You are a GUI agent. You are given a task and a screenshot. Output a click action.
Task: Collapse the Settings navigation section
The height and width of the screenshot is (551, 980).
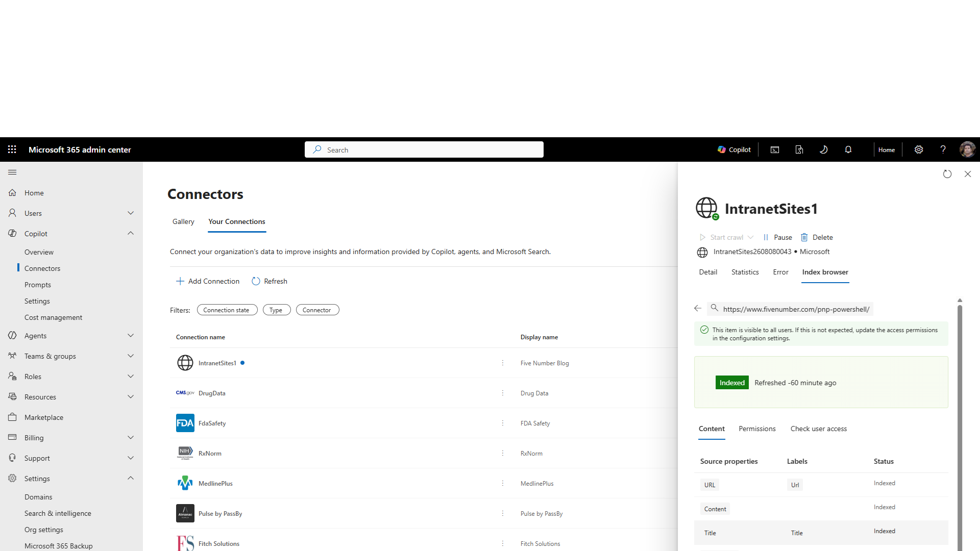(131, 479)
